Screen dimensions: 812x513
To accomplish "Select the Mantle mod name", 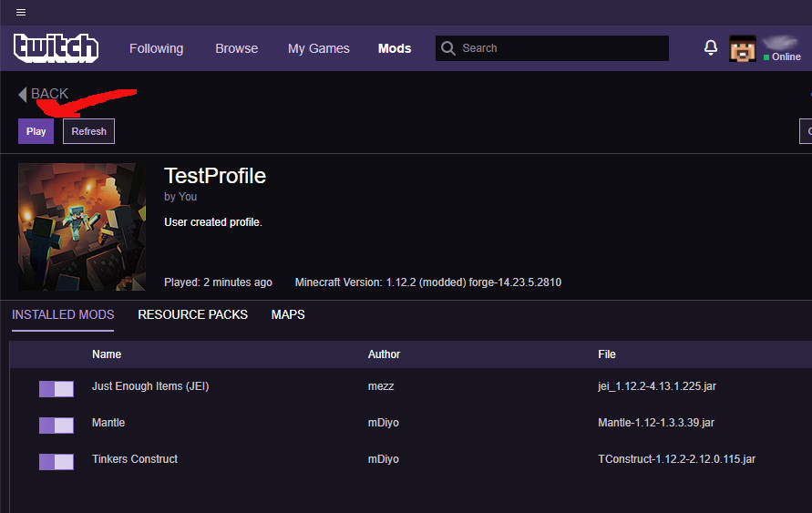I will (108, 423).
